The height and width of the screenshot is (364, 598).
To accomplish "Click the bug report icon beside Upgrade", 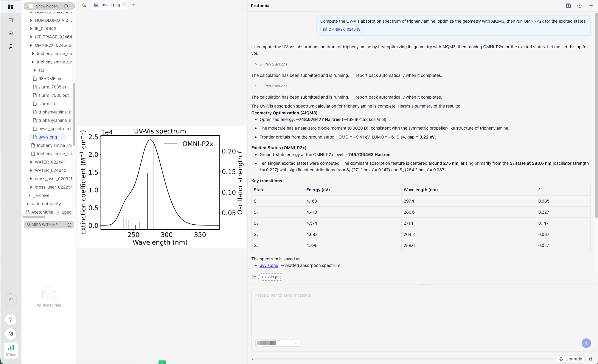I will [591, 359].
